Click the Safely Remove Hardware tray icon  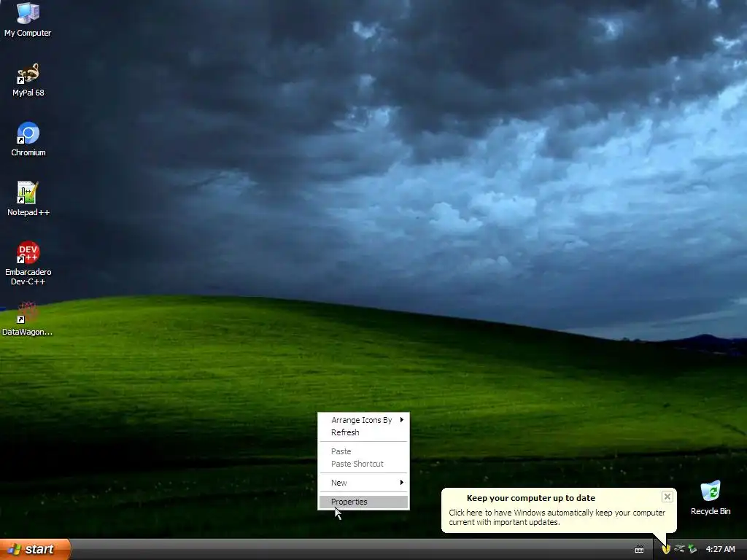pyautogui.click(x=679, y=549)
